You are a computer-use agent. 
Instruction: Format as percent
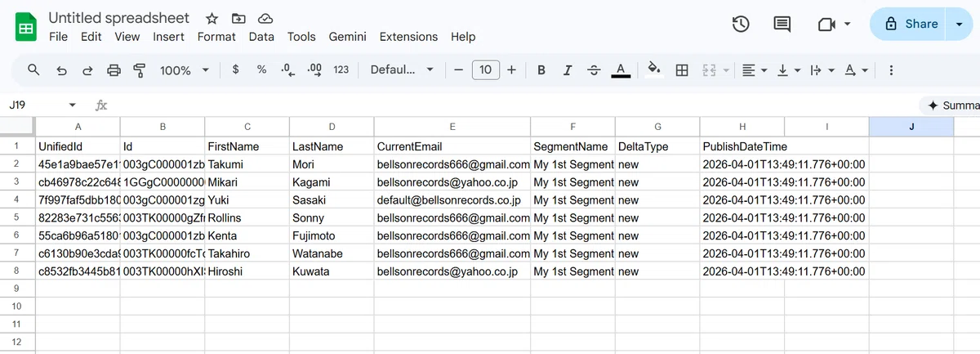tap(262, 69)
